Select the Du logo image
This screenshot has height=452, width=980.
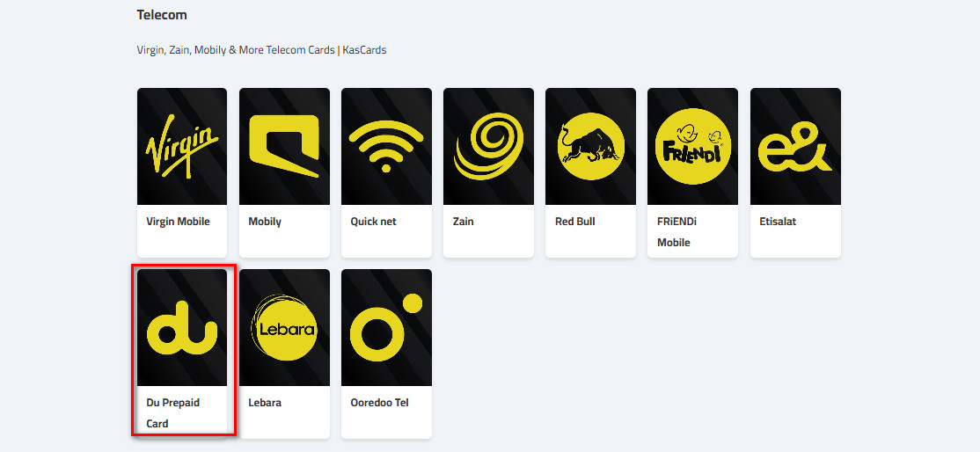tap(182, 328)
